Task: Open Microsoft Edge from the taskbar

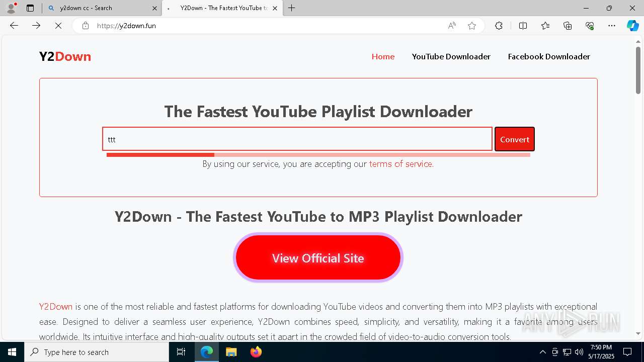Action: click(x=207, y=352)
